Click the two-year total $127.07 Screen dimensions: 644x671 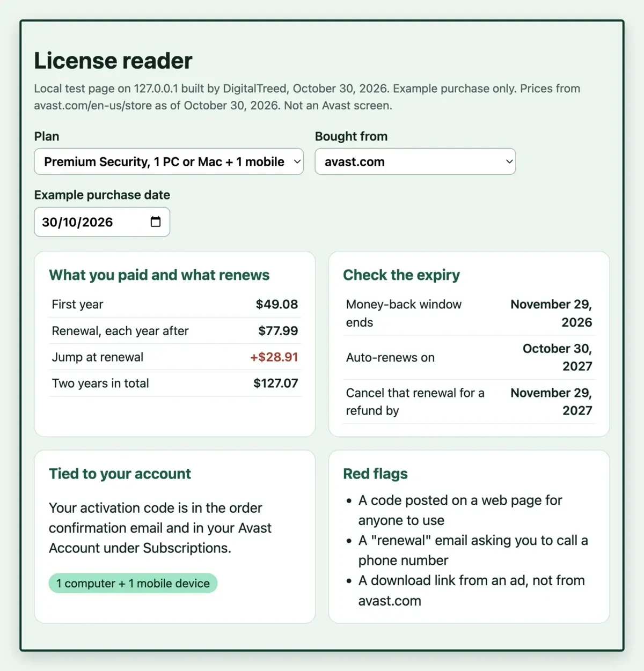point(275,383)
